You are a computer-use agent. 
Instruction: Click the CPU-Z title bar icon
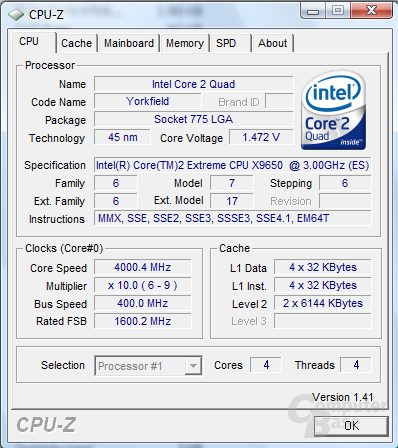(x=16, y=15)
